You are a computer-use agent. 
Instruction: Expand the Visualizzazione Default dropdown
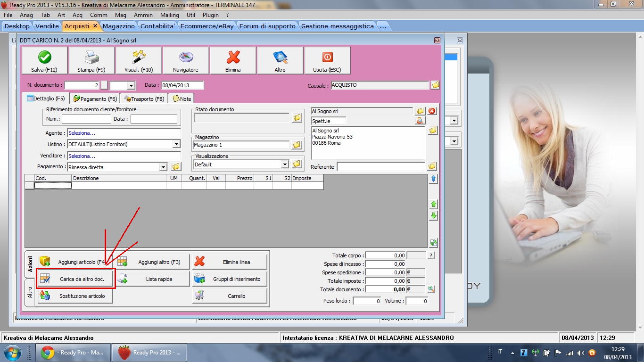(285, 164)
